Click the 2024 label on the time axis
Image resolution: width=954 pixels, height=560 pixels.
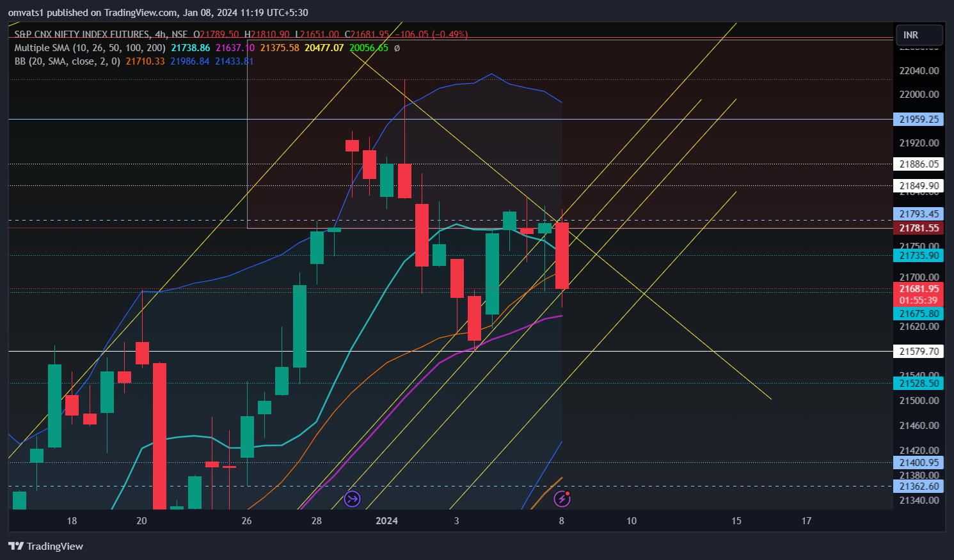tap(386, 521)
